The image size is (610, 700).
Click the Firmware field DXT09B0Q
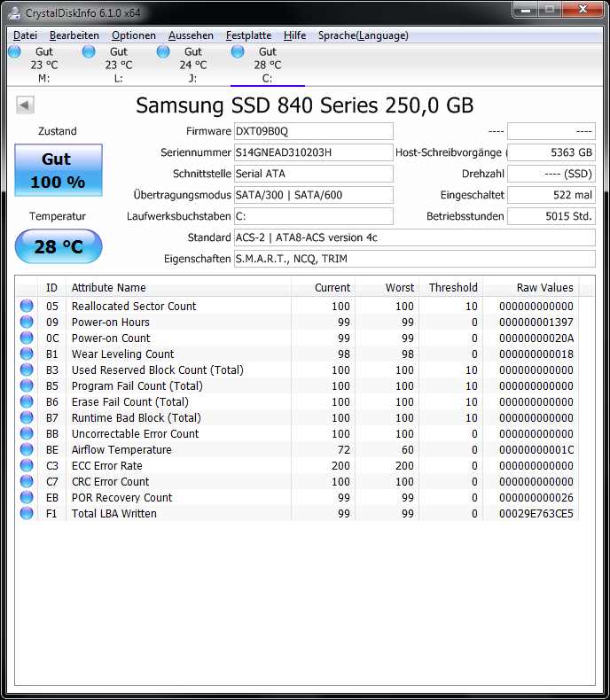click(x=314, y=131)
